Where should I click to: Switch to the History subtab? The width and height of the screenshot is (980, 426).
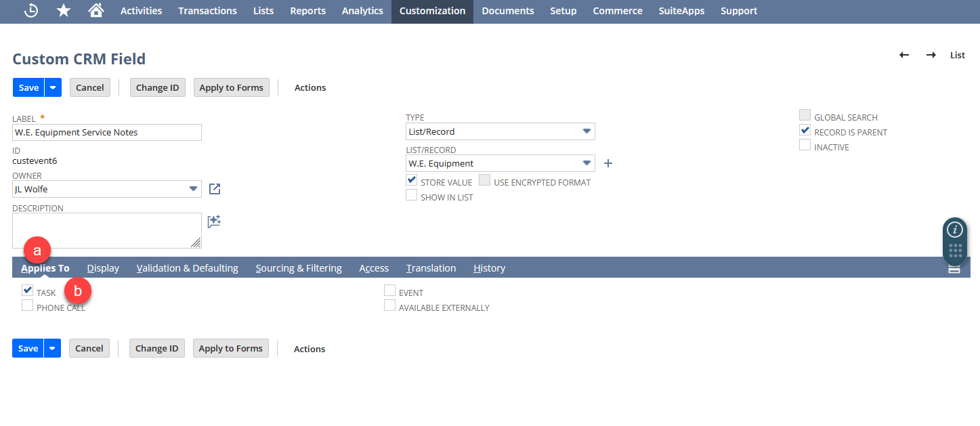tap(490, 268)
